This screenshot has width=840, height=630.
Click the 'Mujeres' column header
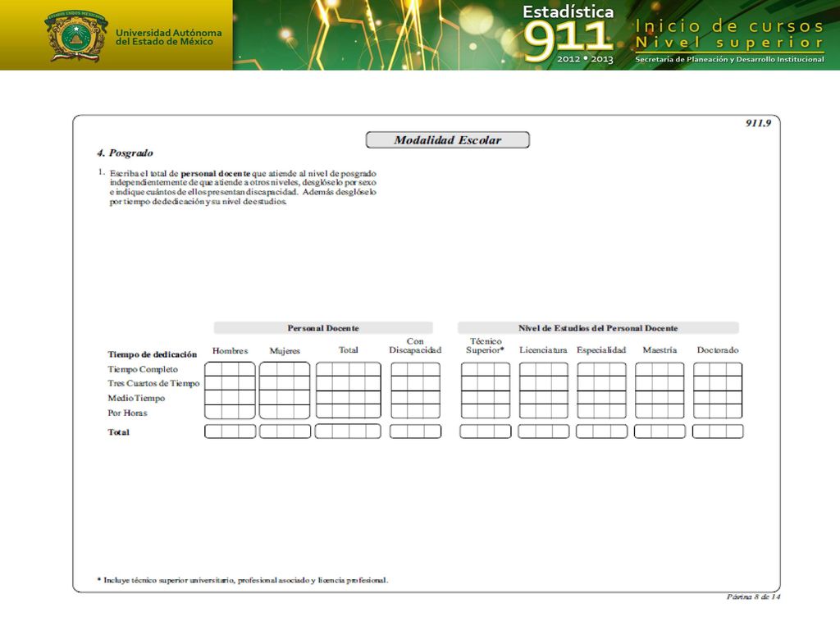(285, 351)
